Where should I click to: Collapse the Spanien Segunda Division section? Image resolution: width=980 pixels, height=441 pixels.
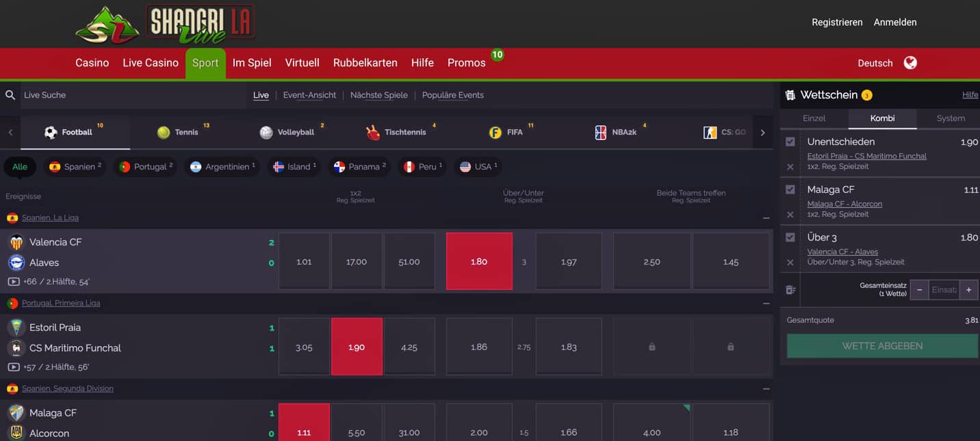766,389
